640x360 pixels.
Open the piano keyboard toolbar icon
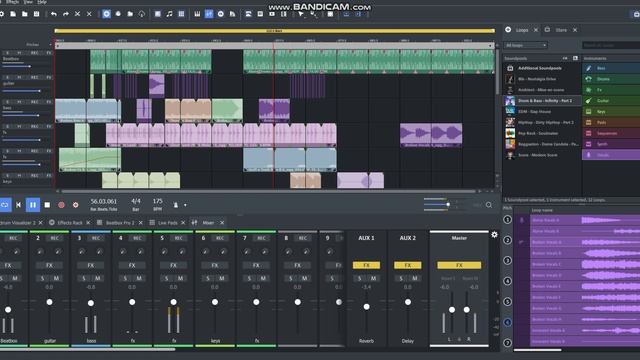point(197,14)
